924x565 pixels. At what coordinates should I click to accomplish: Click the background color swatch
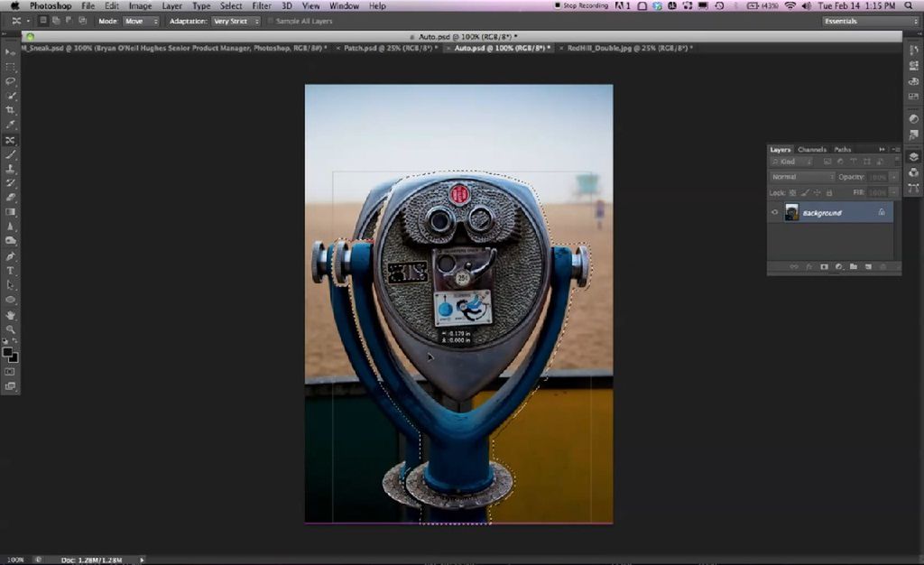14,357
